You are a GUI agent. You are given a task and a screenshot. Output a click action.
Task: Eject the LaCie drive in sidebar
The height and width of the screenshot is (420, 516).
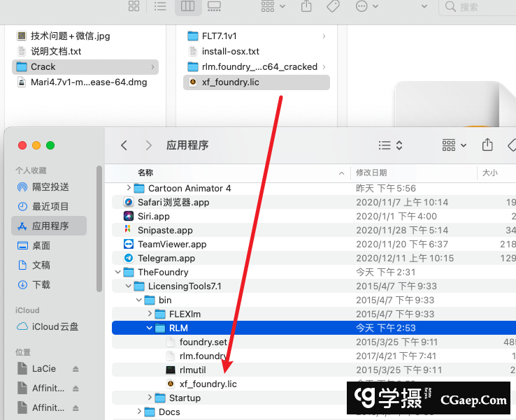[x=76, y=368]
